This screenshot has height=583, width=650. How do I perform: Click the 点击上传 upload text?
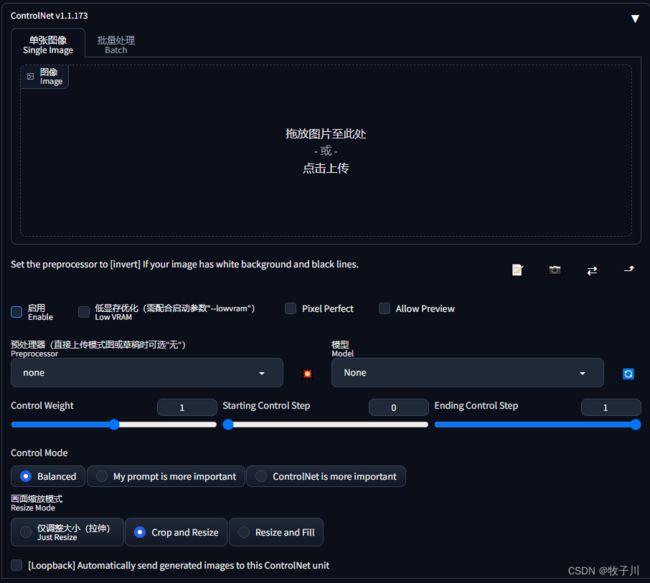(326, 168)
